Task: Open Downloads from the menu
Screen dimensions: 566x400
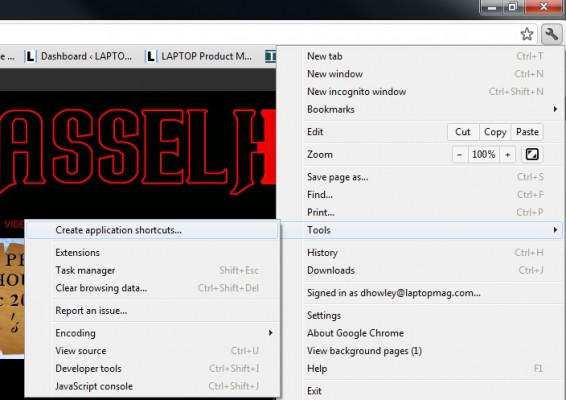Action: tap(419, 270)
